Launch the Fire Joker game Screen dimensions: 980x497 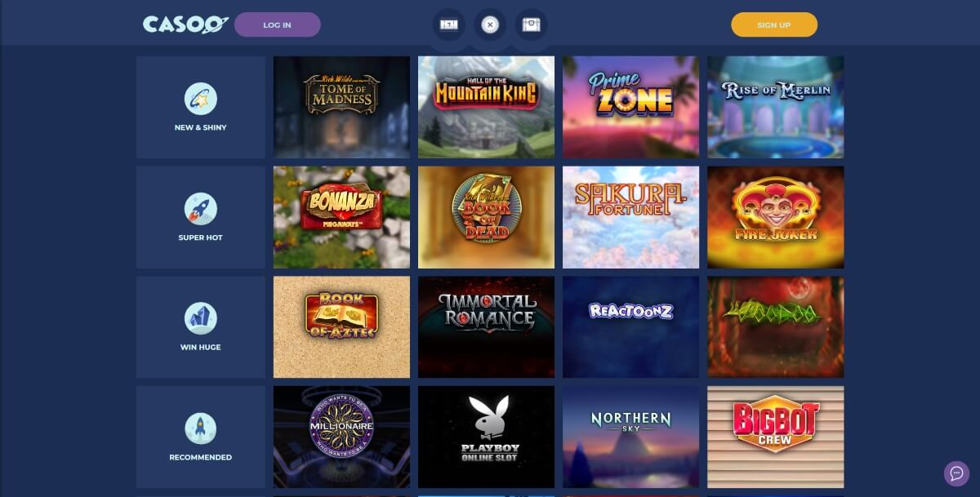[775, 217]
